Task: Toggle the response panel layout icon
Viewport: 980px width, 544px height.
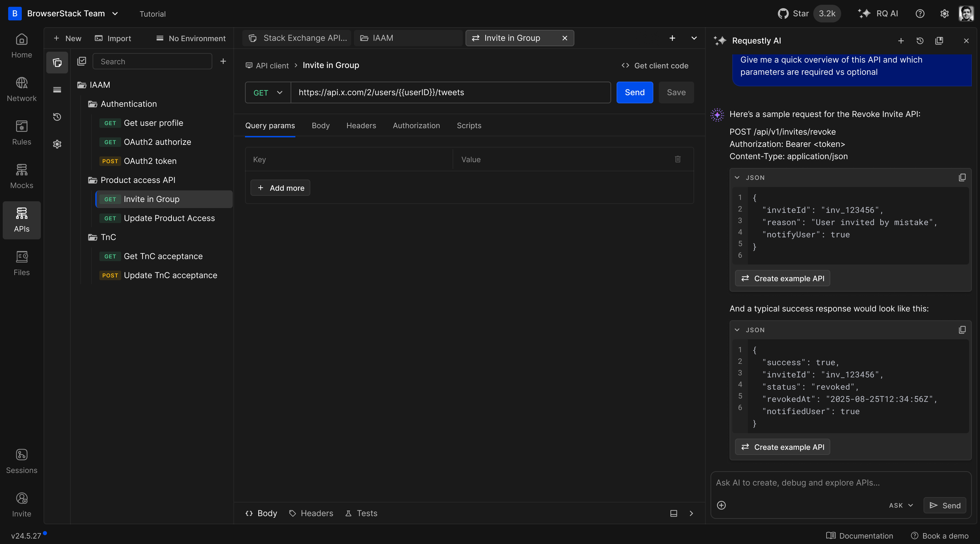Action: [673, 514]
